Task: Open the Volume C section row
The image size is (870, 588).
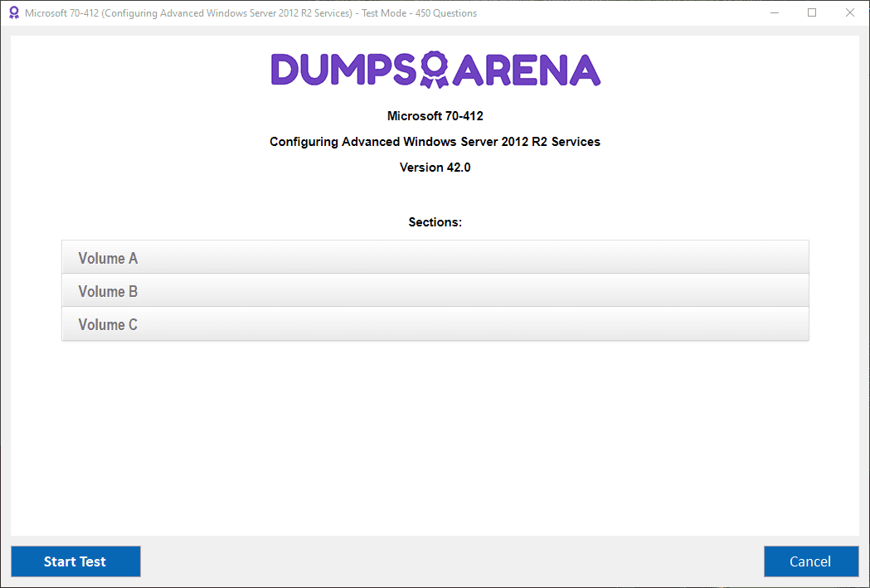Action: [435, 324]
